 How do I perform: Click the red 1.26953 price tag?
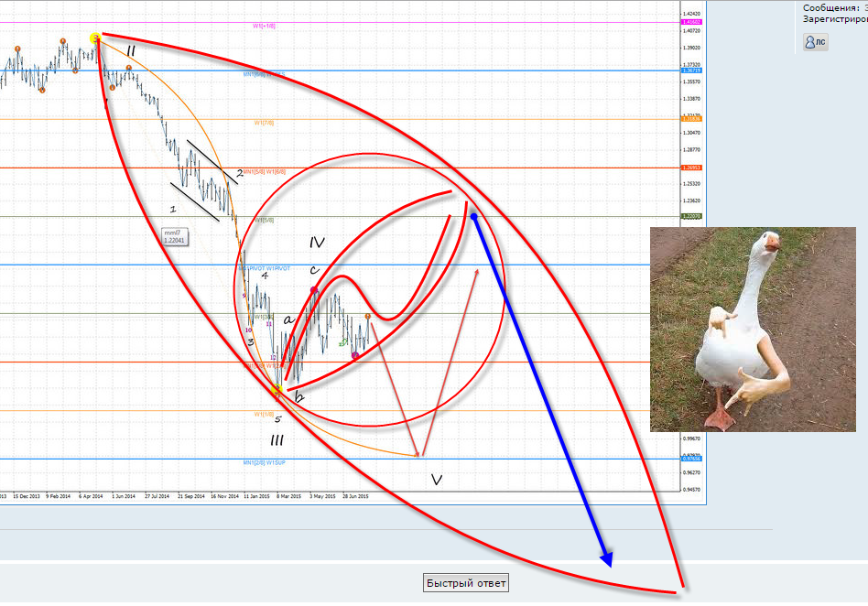click(x=691, y=168)
